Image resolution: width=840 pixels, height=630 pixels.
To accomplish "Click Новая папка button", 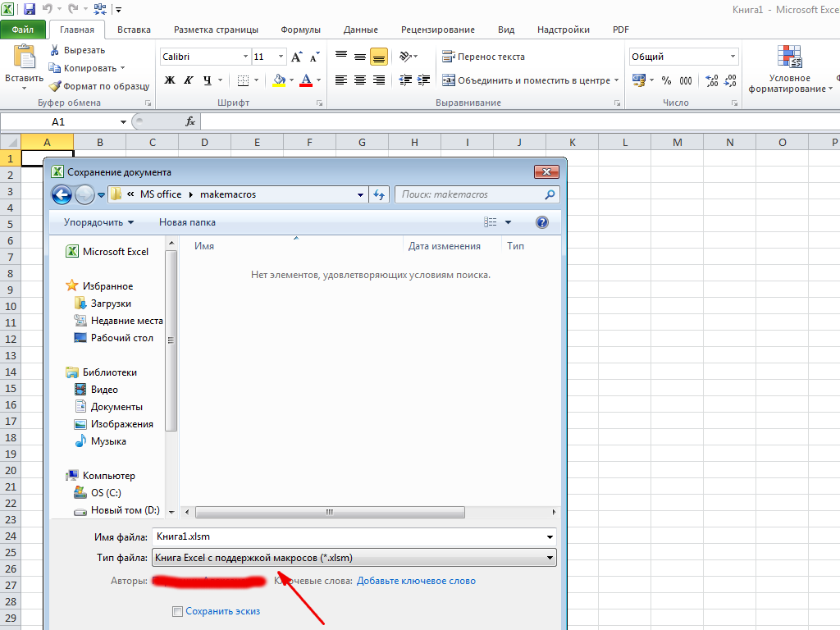I will point(188,222).
